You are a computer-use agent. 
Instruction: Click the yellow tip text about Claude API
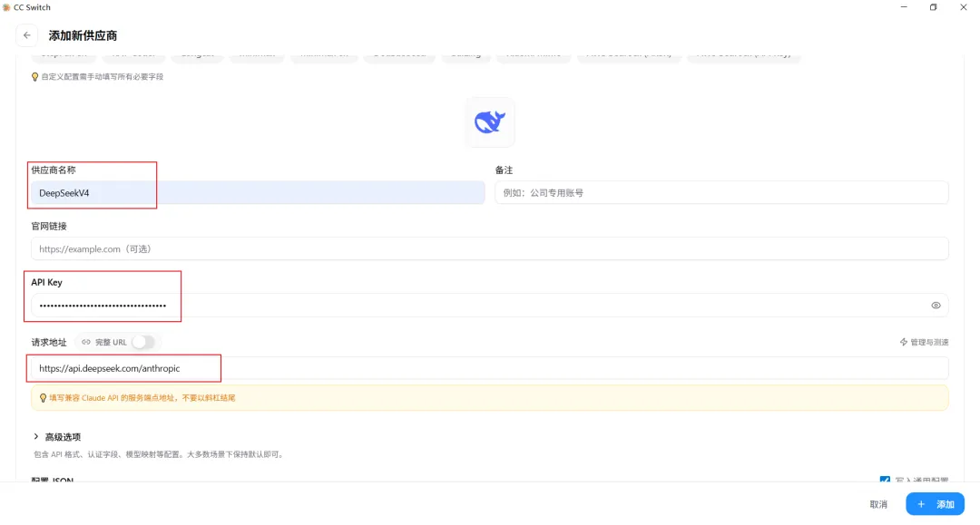click(142, 398)
